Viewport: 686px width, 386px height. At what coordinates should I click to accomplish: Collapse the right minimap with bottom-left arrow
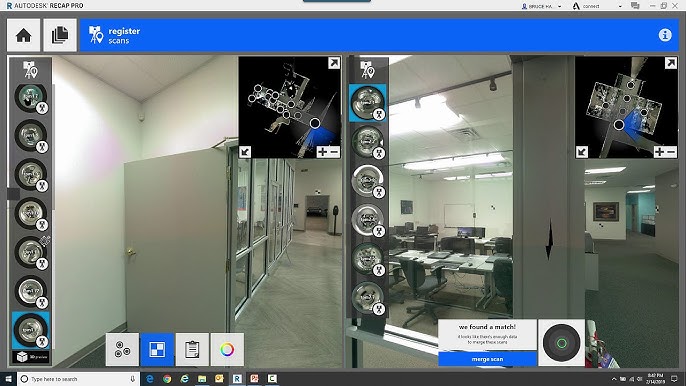pos(582,152)
